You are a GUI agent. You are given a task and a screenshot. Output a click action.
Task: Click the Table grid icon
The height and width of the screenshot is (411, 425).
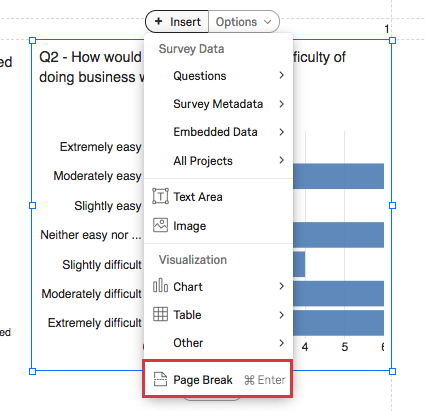tap(160, 314)
